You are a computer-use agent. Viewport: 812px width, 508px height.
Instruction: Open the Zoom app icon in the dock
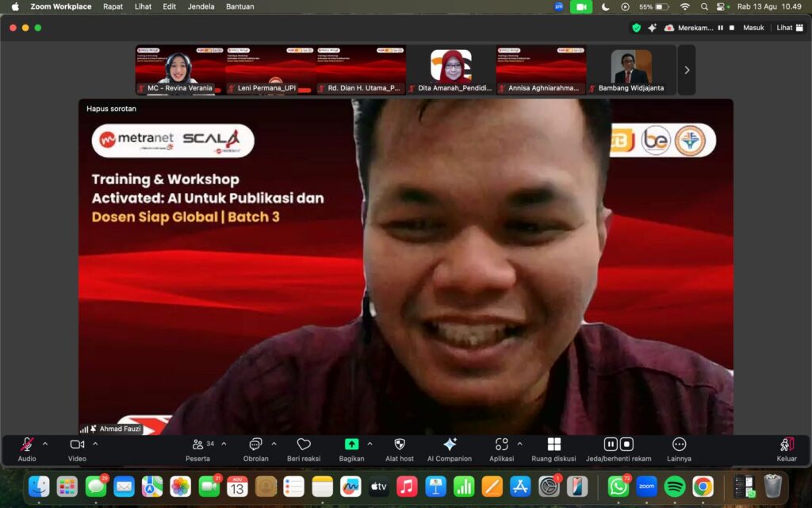tap(646, 487)
